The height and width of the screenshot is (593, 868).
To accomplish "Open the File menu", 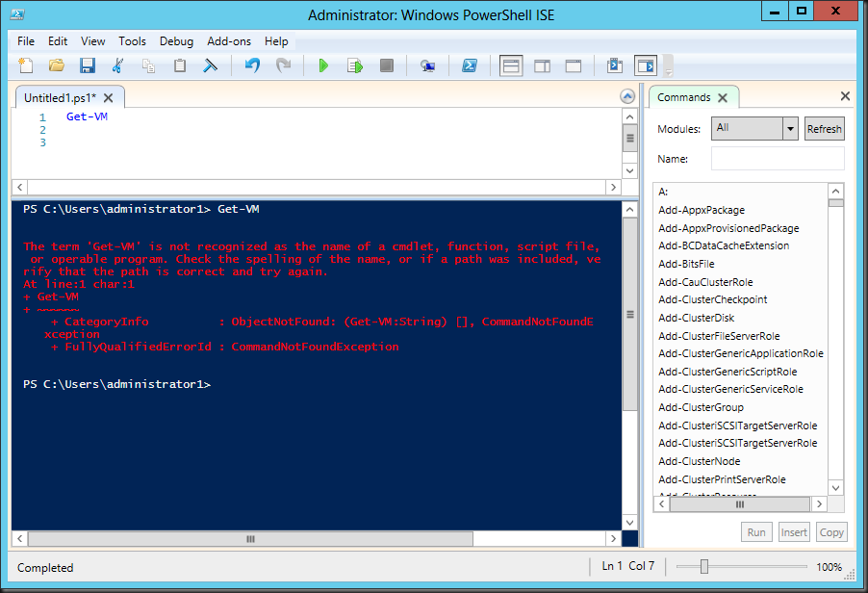I will coord(25,41).
